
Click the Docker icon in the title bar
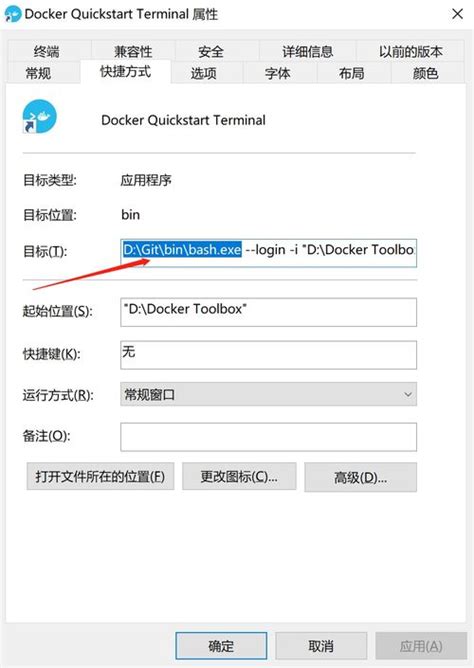tap(13, 14)
